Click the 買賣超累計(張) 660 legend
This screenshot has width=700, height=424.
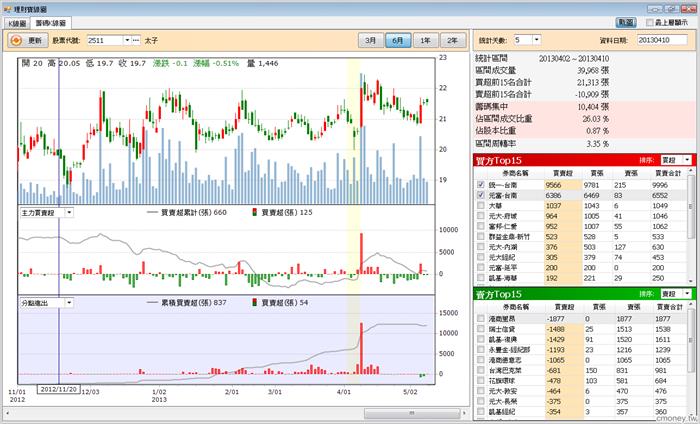pyautogui.click(x=187, y=212)
